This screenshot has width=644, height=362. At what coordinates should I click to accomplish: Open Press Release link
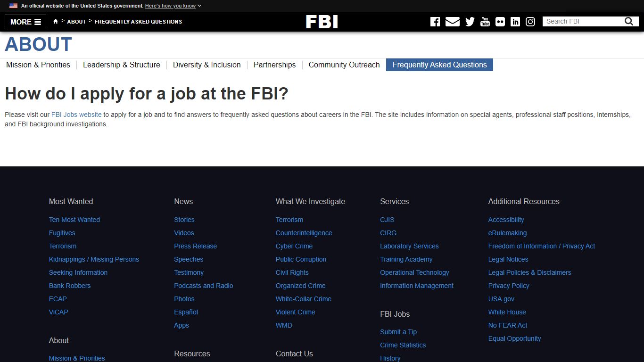click(196, 246)
